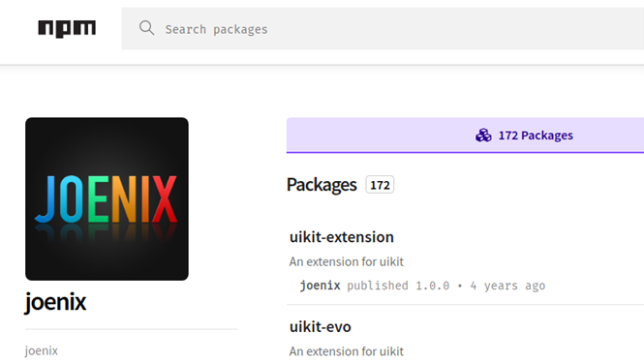
Task: Click the 172 count badge beside Packages
Action: point(380,185)
